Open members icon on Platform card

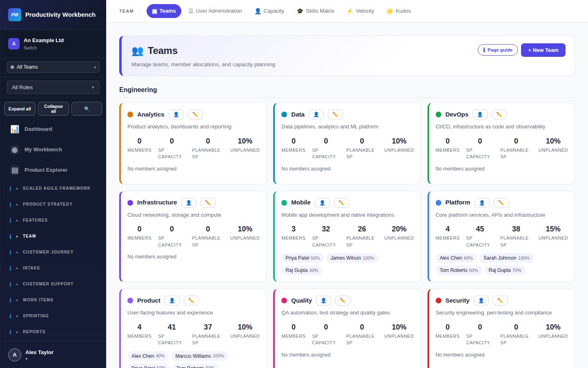click(x=482, y=203)
